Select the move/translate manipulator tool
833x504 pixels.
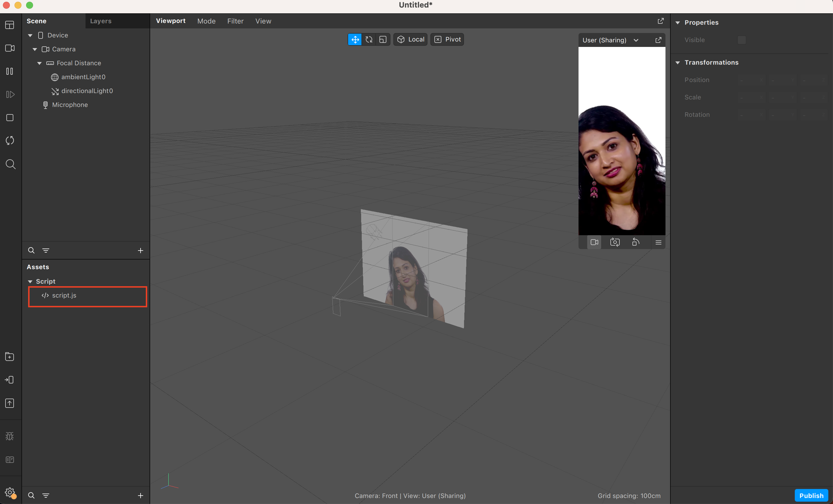355,39
